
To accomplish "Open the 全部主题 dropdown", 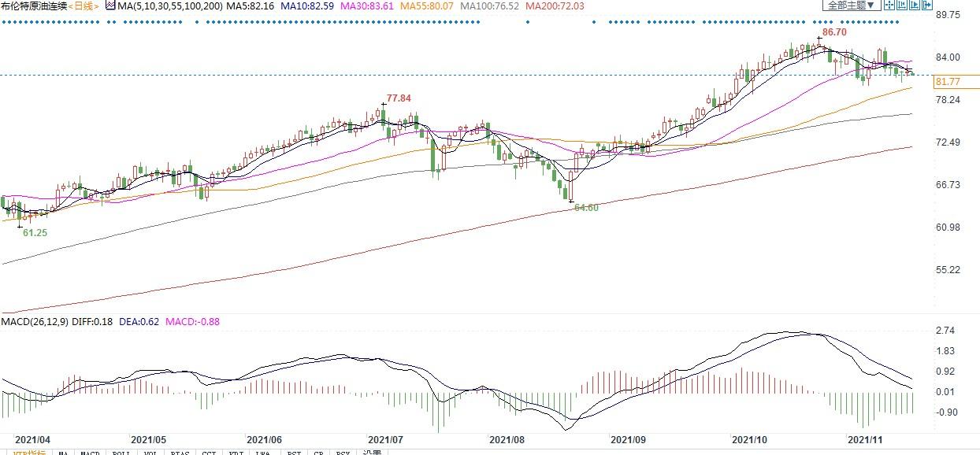I will [x=850, y=5].
